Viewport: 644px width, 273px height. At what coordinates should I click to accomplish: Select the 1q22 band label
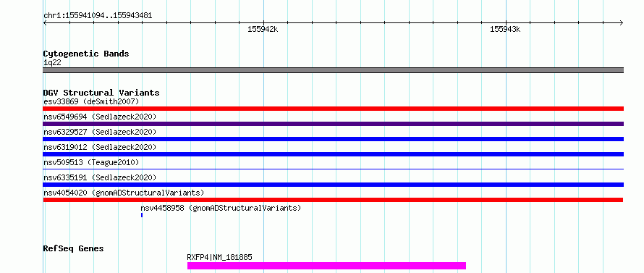coord(52,63)
